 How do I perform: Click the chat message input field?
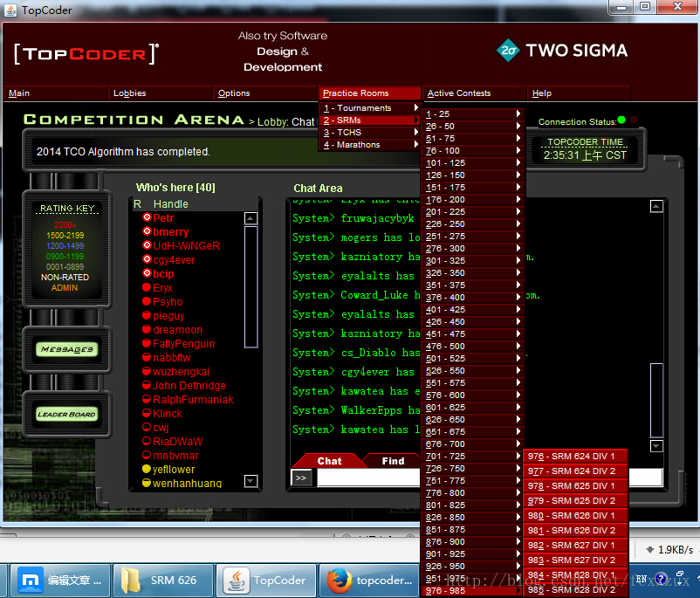(x=490, y=478)
